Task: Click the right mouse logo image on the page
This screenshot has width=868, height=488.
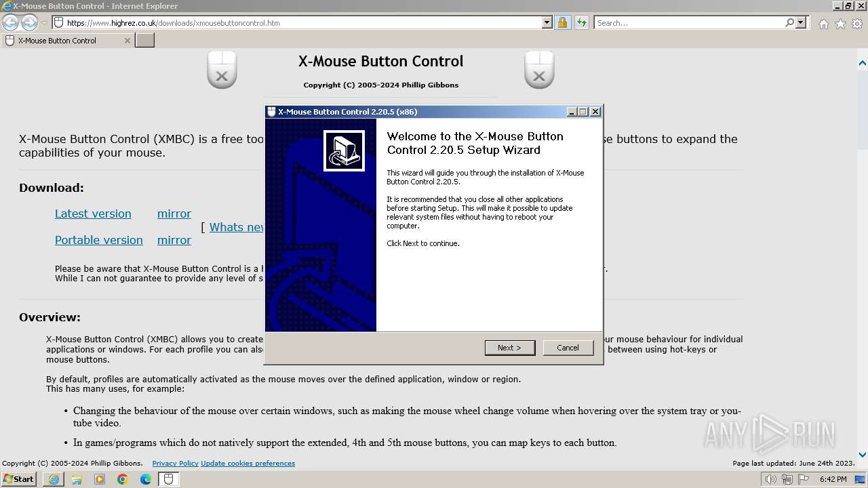Action: pyautogui.click(x=539, y=70)
